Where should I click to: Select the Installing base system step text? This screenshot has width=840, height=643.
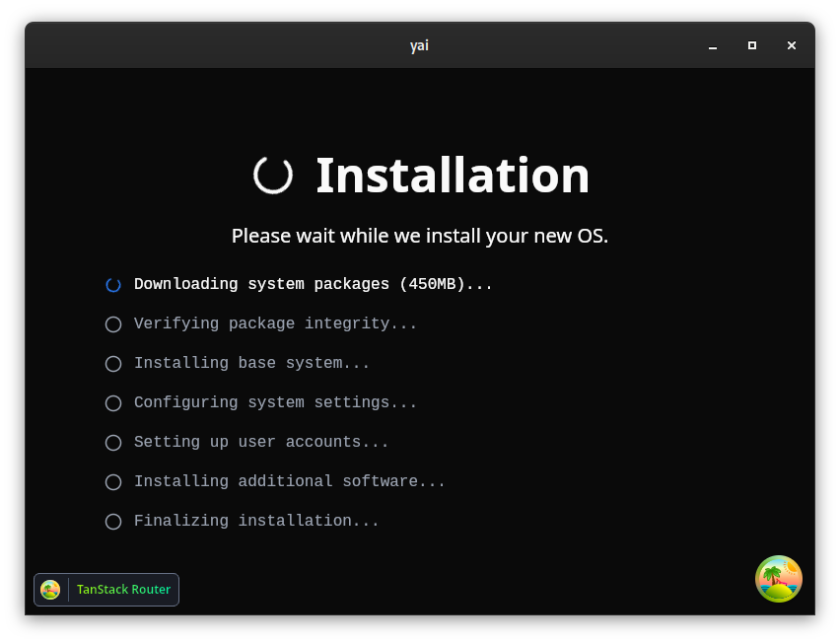(252, 363)
